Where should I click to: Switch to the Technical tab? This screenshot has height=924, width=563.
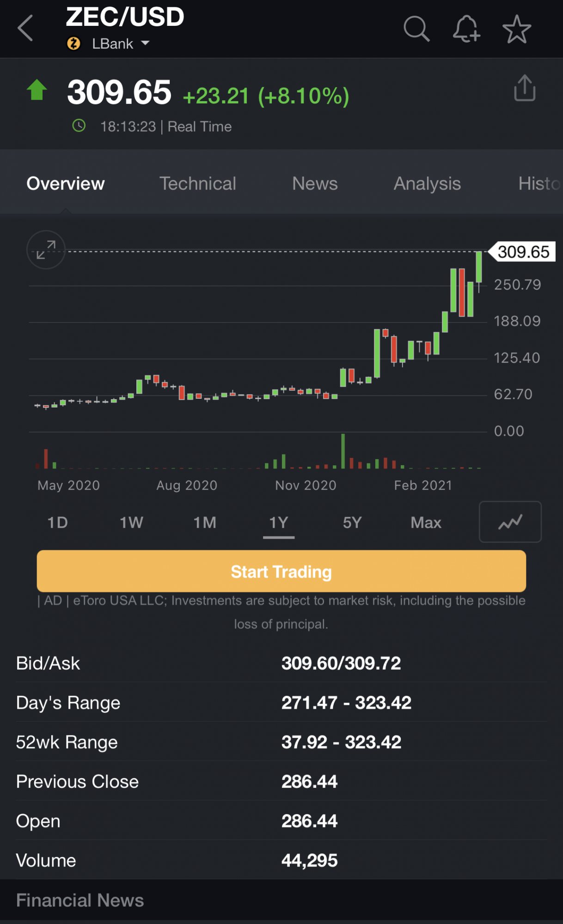point(198,183)
